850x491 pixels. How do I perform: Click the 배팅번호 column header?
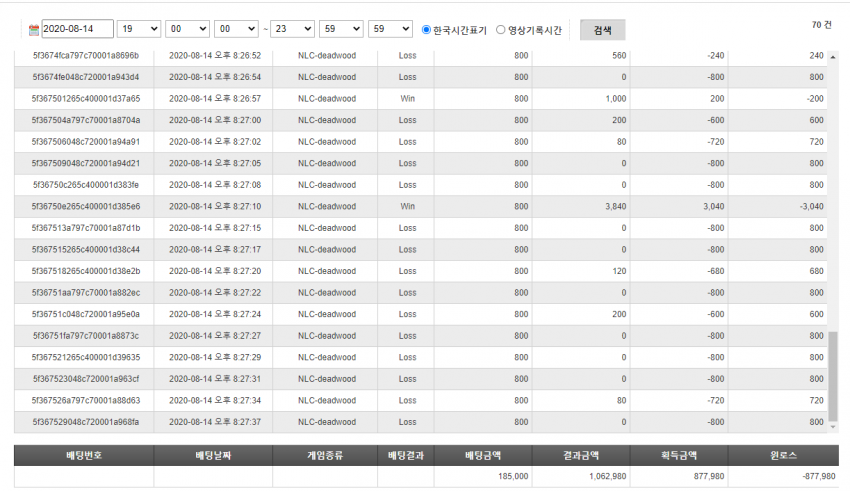coord(84,455)
